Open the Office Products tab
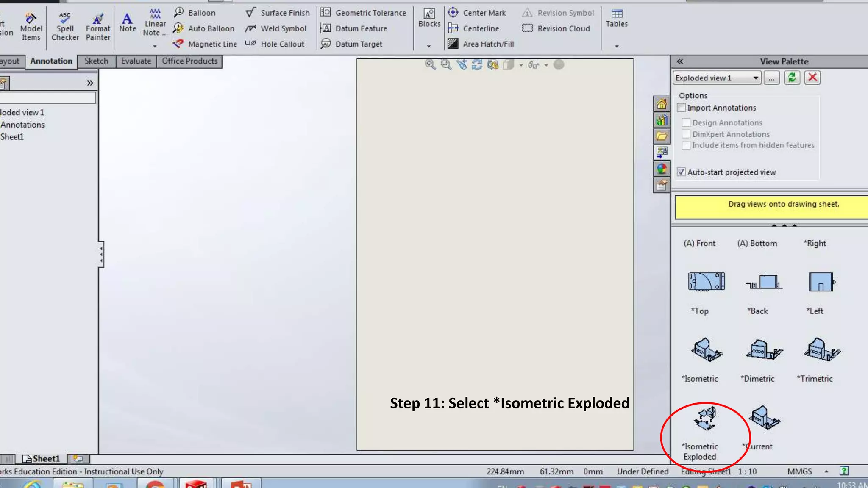 click(189, 61)
